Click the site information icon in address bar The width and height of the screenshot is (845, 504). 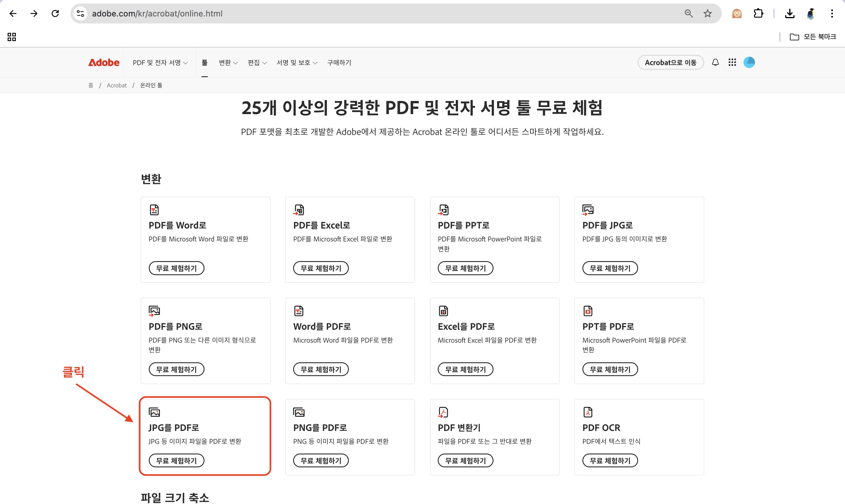point(80,13)
